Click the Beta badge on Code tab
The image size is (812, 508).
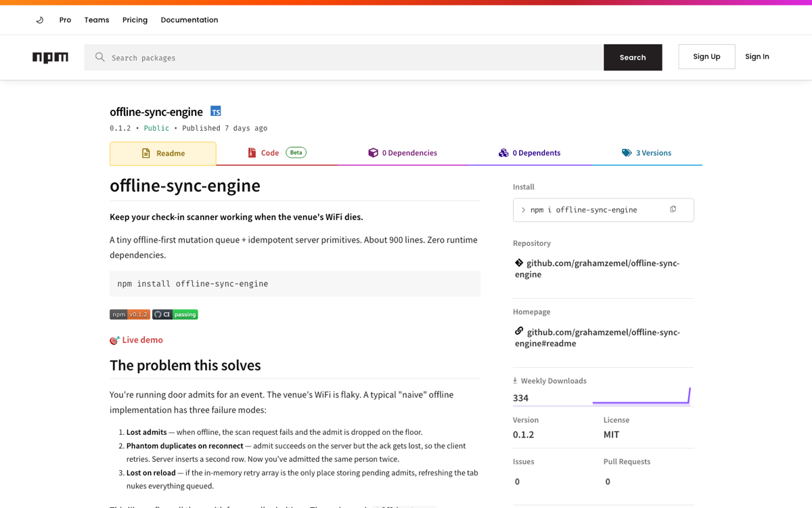(x=296, y=152)
